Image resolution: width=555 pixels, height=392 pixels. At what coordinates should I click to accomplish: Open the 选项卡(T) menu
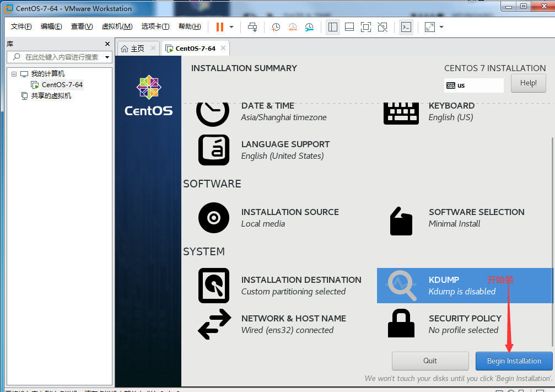click(155, 26)
